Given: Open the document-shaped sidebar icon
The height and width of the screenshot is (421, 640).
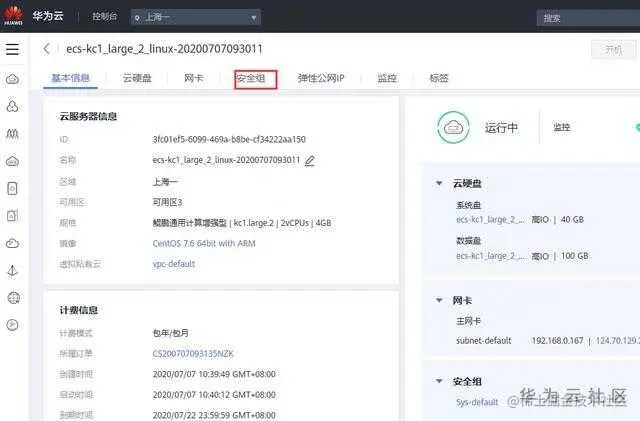Looking at the screenshot, I should tap(12, 188).
